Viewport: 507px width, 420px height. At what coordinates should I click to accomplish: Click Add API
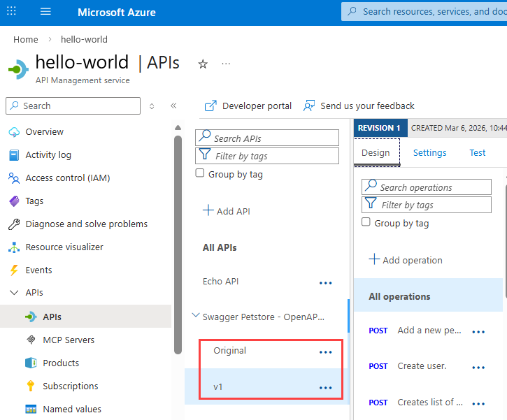click(227, 211)
